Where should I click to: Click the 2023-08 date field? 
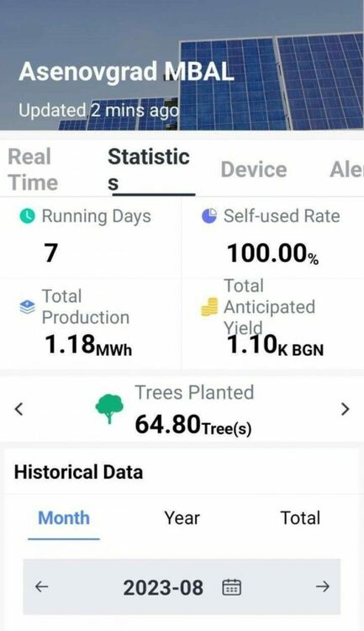(x=182, y=586)
